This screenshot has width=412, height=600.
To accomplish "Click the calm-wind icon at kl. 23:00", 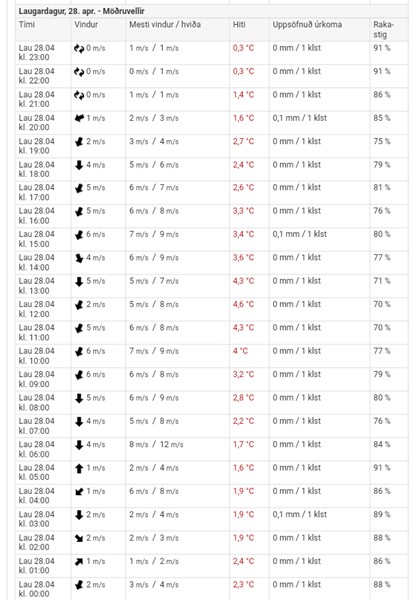I will pyautogui.click(x=79, y=49).
